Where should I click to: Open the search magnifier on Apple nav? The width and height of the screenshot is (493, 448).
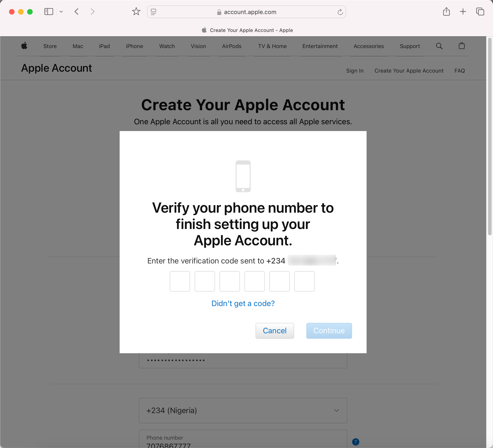point(439,46)
